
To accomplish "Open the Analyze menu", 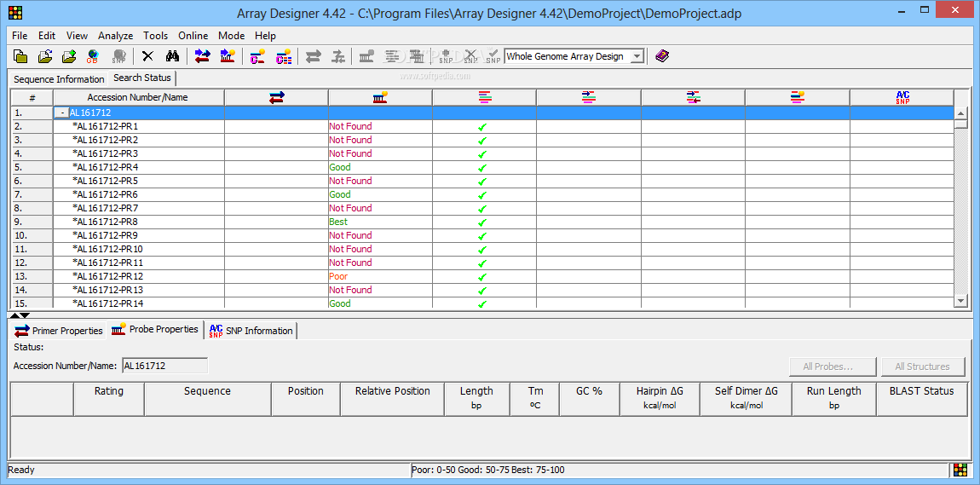I will (x=116, y=36).
